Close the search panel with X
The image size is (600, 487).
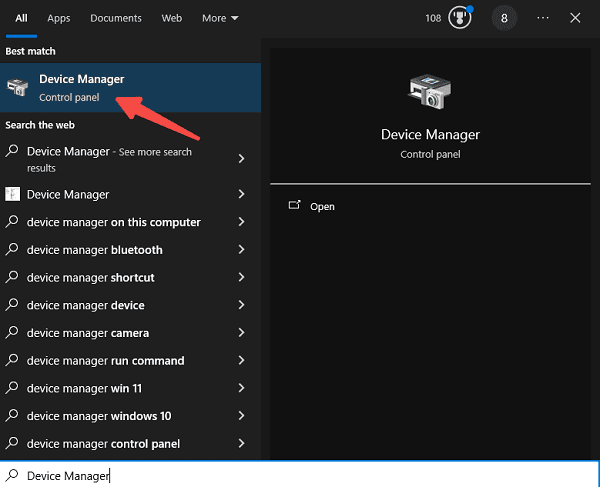575,18
